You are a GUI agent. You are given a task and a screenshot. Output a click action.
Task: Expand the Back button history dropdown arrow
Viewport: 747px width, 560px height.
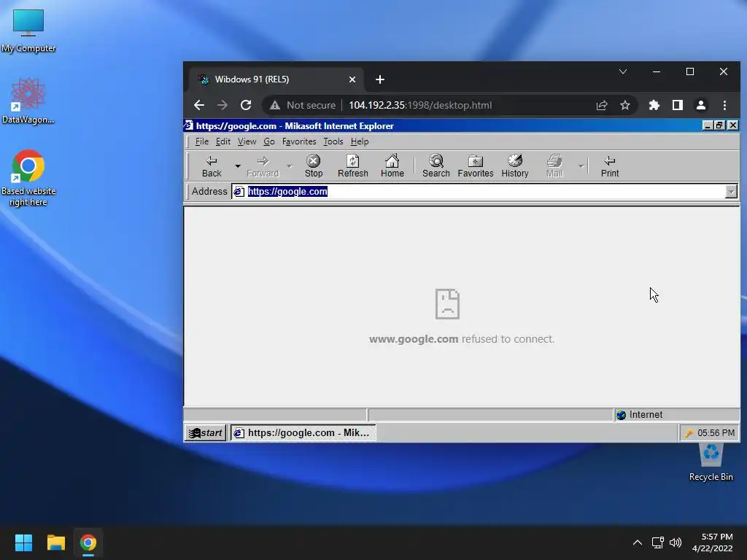point(237,166)
